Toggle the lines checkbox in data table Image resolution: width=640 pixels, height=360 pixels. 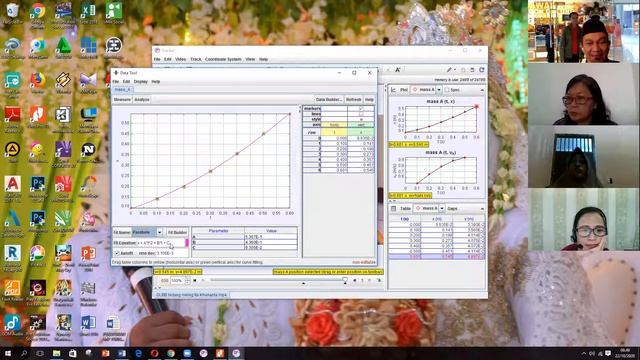tap(361, 114)
